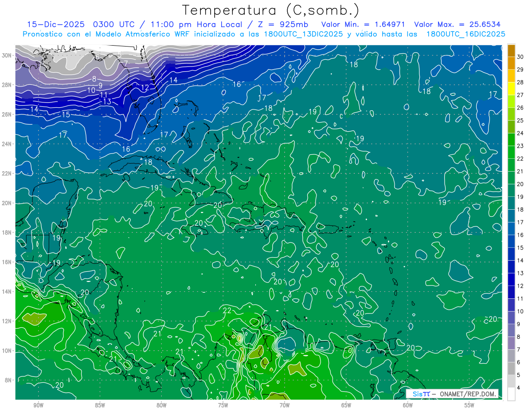
Task: Click the '22' contour label on the map
Action: (227, 310)
